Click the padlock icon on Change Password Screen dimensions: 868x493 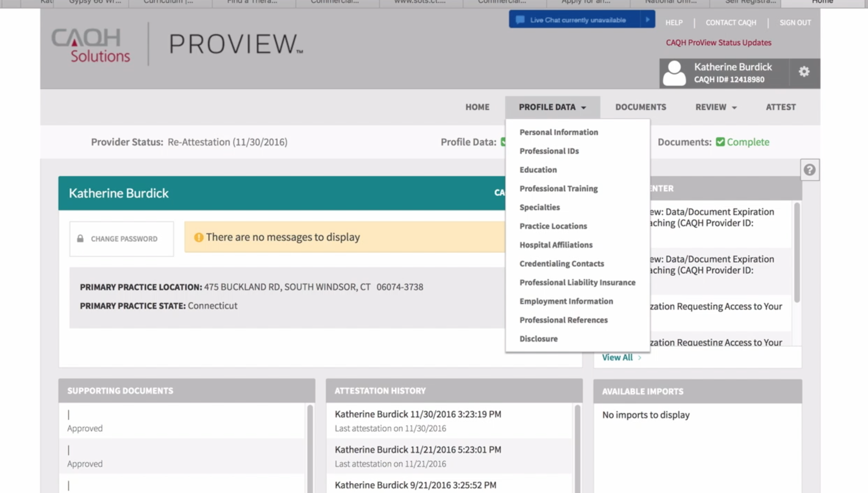point(80,238)
